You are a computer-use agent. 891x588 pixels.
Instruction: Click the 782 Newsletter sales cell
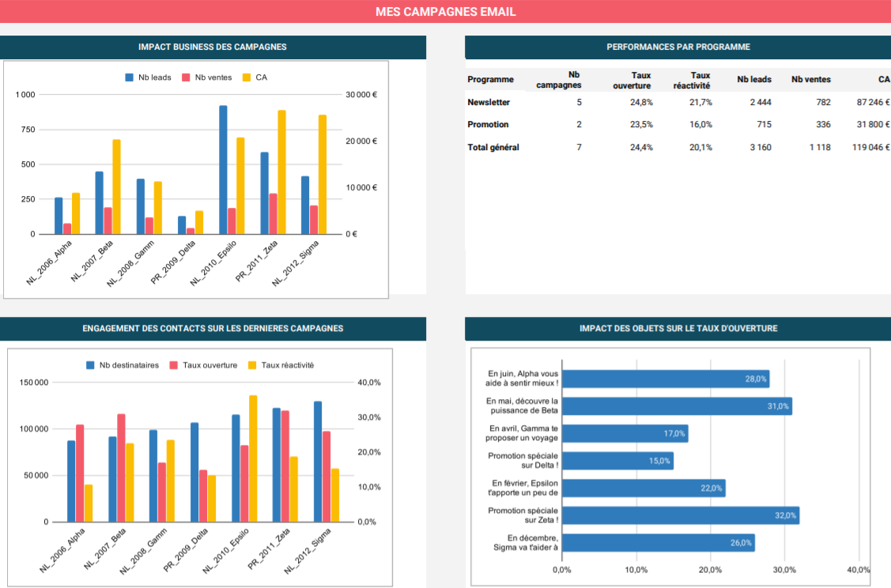click(x=823, y=102)
